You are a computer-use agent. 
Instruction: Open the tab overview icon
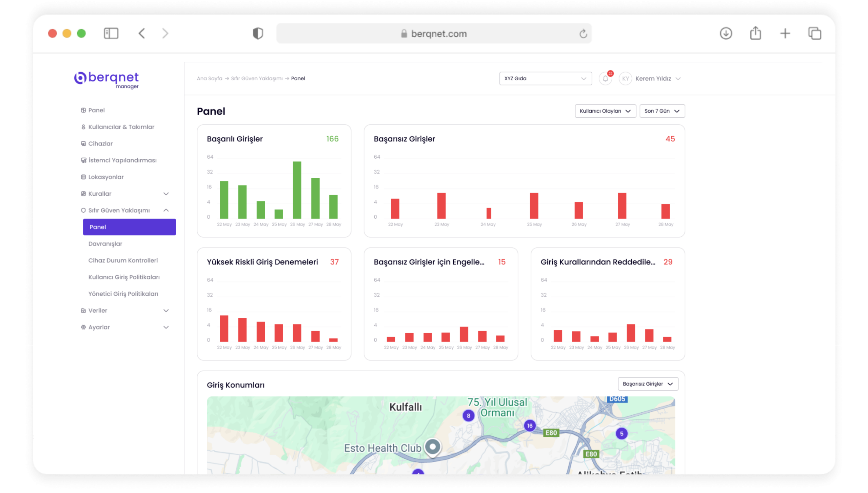[814, 33]
